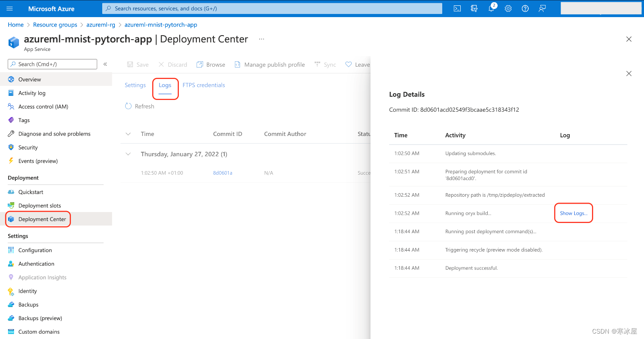Collapse the sidebar with the double chevron
This screenshot has width=644, height=339.
tap(105, 64)
